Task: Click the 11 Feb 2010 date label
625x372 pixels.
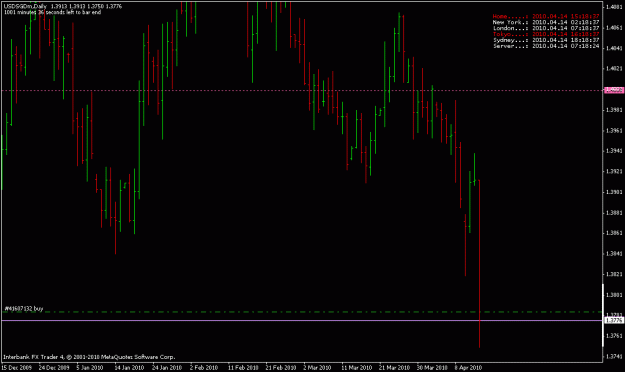Action: coord(243,368)
